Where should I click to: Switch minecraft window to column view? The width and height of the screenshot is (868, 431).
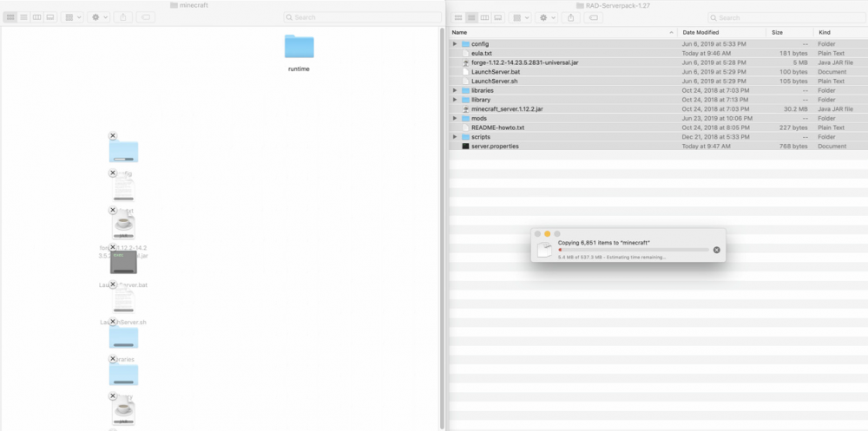[36, 17]
